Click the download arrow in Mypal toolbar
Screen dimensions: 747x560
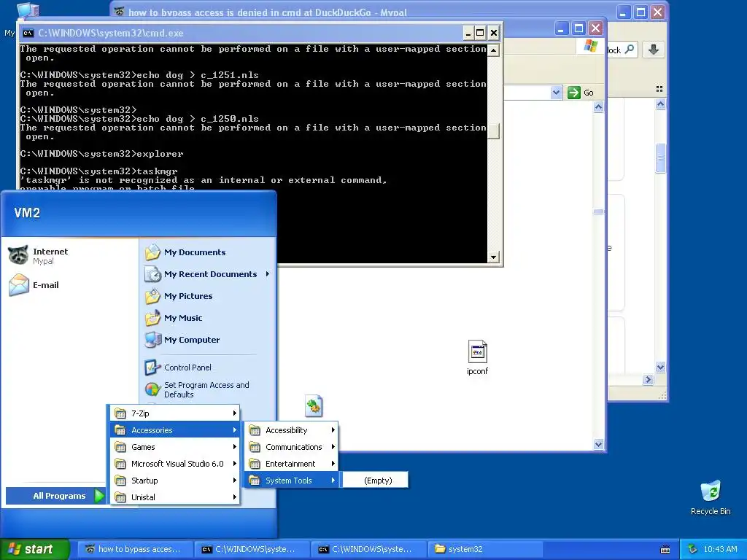pos(654,50)
